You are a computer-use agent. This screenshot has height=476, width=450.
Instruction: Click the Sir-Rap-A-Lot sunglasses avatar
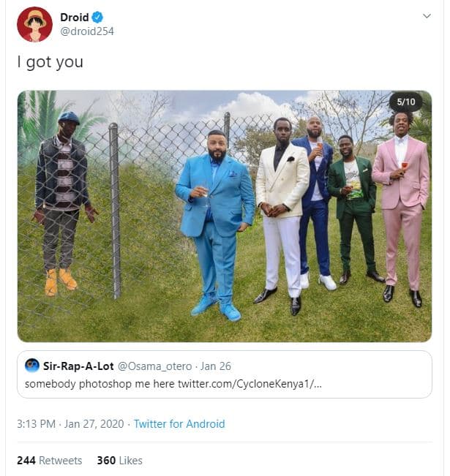coord(32,365)
